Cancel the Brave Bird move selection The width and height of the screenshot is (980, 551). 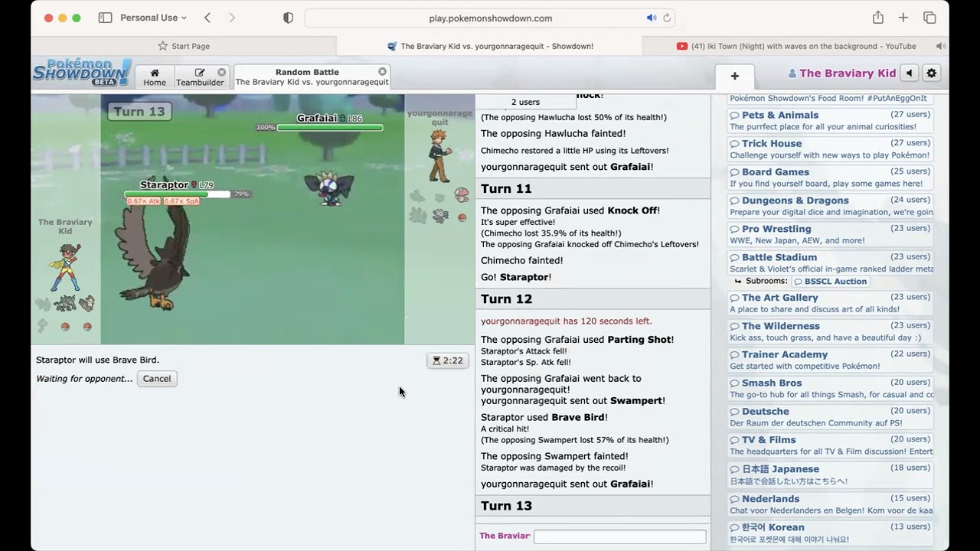tap(157, 379)
